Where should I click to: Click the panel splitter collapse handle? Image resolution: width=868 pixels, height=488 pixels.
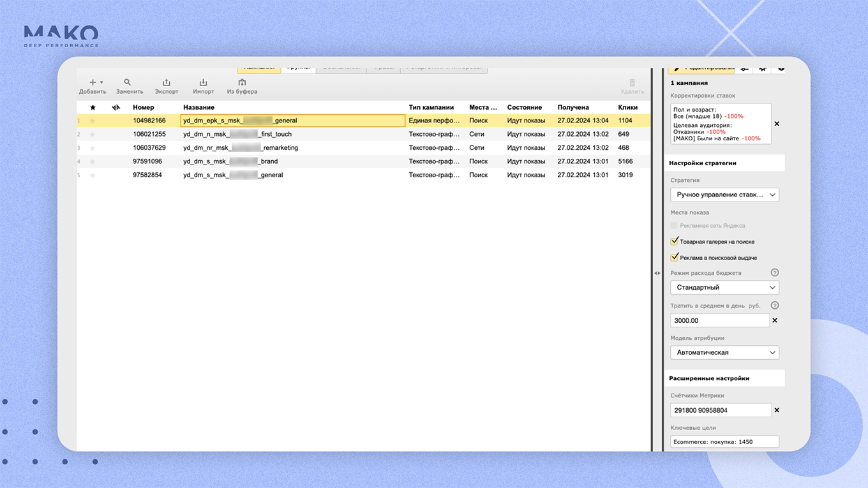pos(657,273)
